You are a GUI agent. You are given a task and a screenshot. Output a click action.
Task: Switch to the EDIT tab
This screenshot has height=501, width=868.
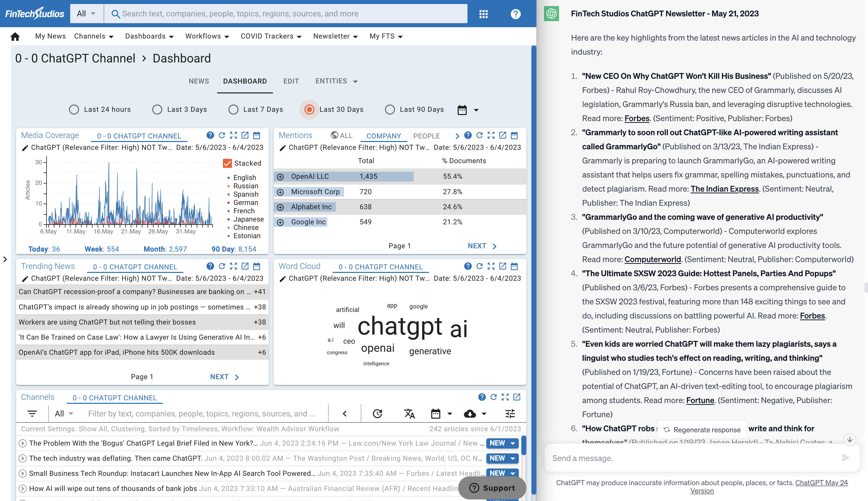[x=291, y=81]
